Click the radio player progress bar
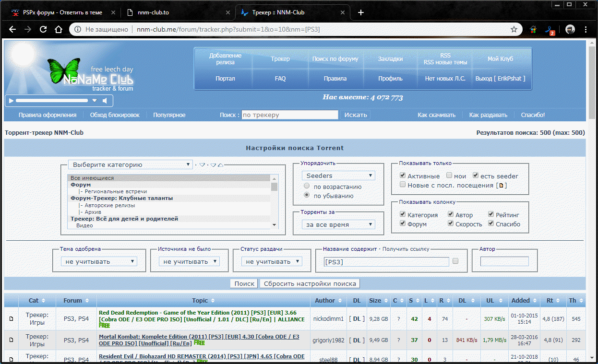This screenshot has height=364, width=598. coord(52,101)
